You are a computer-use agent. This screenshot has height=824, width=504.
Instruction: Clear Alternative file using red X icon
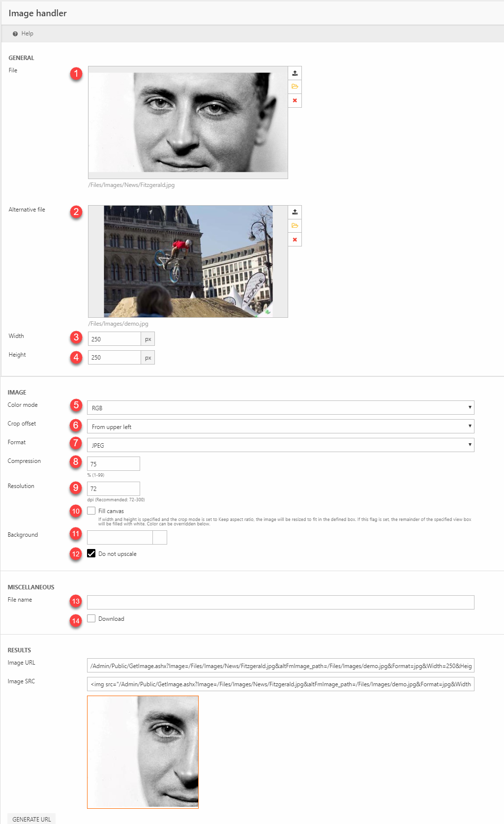295,240
